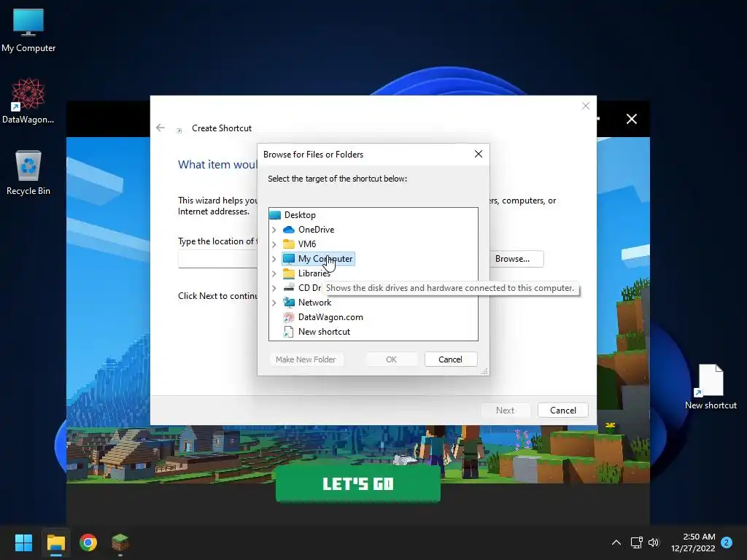Expand the OneDrive tree node
The image size is (747, 560).
pos(274,230)
